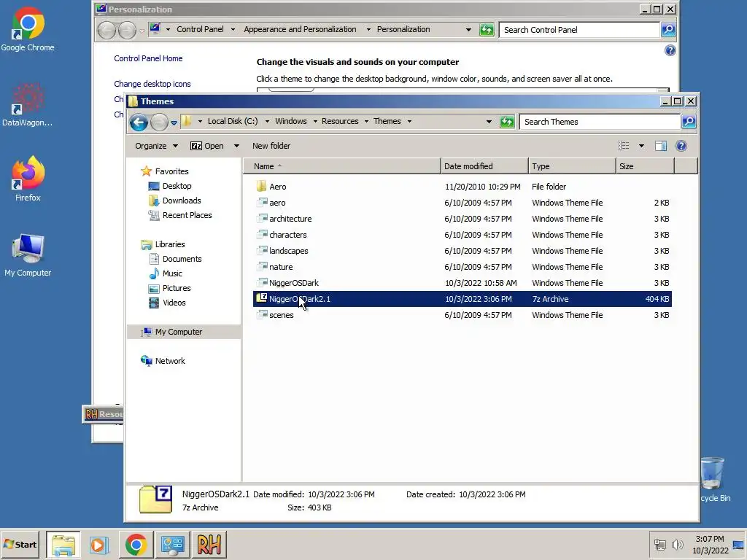Select Firefox desktop shortcut
747x560 pixels.
[x=28, y=179]
